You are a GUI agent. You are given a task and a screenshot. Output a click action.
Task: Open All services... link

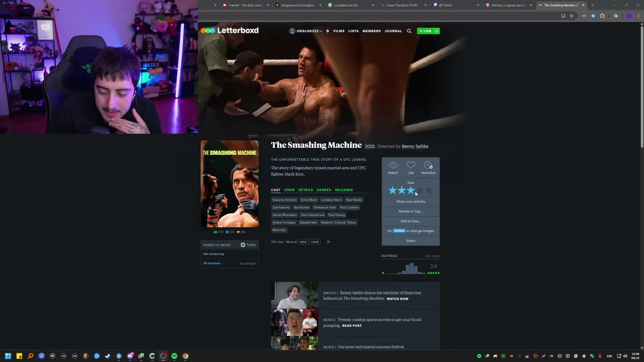pos(212,263)
